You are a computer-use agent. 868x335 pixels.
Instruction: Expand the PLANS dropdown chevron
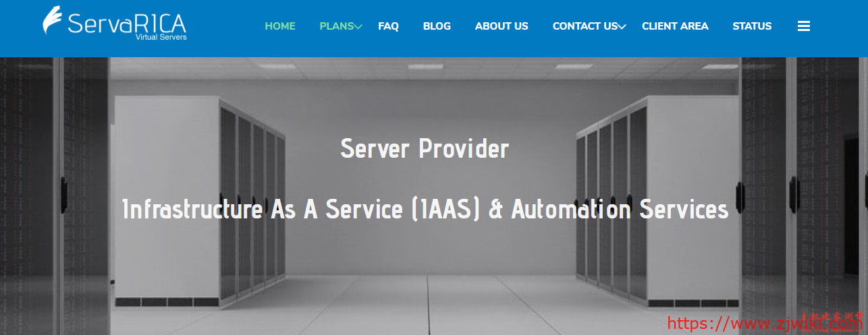[x=358, y=27]
